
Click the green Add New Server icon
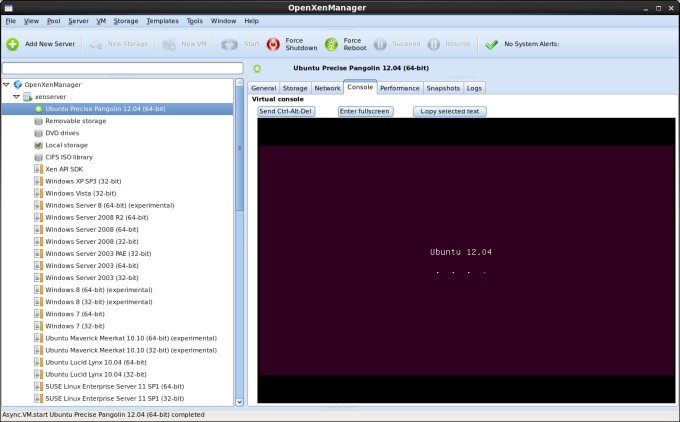pyautogui.click(x=13, y=44)
